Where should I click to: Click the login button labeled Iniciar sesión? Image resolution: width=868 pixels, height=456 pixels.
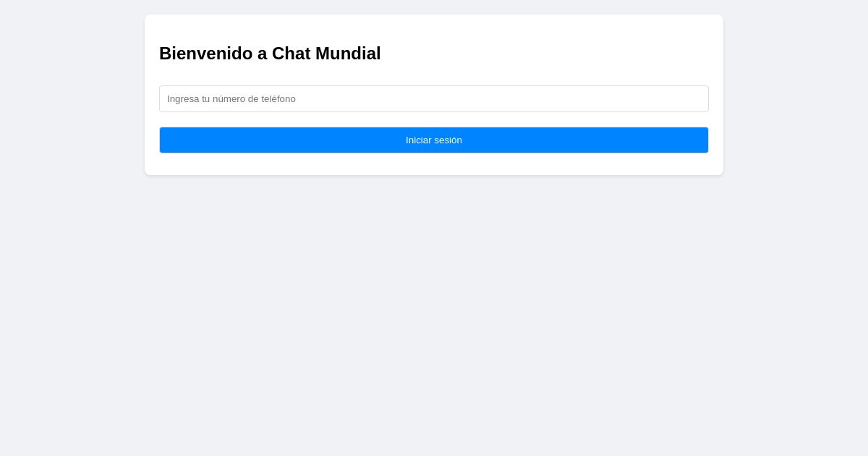[434, 140]
